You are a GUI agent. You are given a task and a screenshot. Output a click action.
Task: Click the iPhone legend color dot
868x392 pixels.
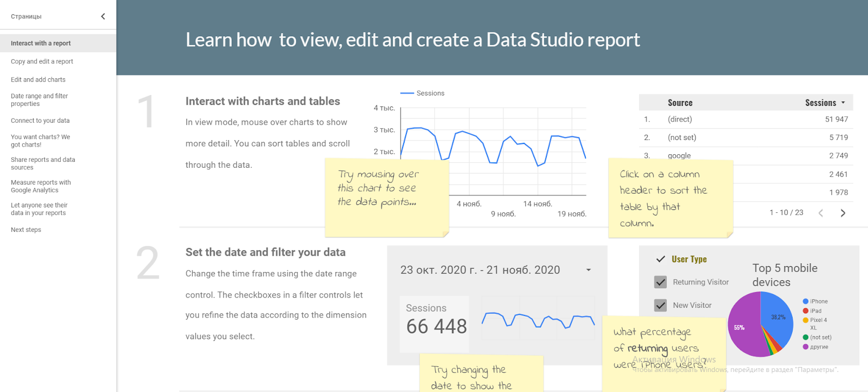coord(806,301)
